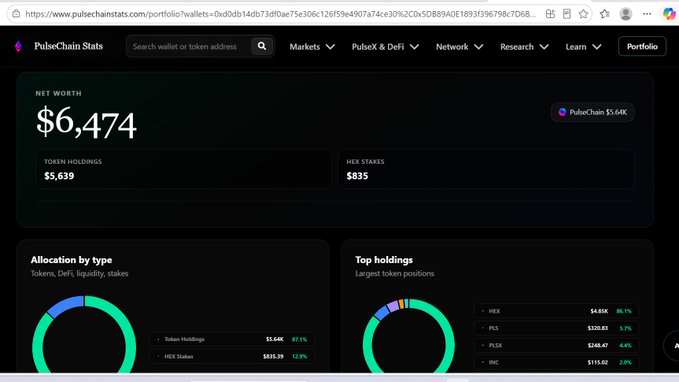Click the Top holdings heading
The image size is (679, 382).
pos(384,260)
